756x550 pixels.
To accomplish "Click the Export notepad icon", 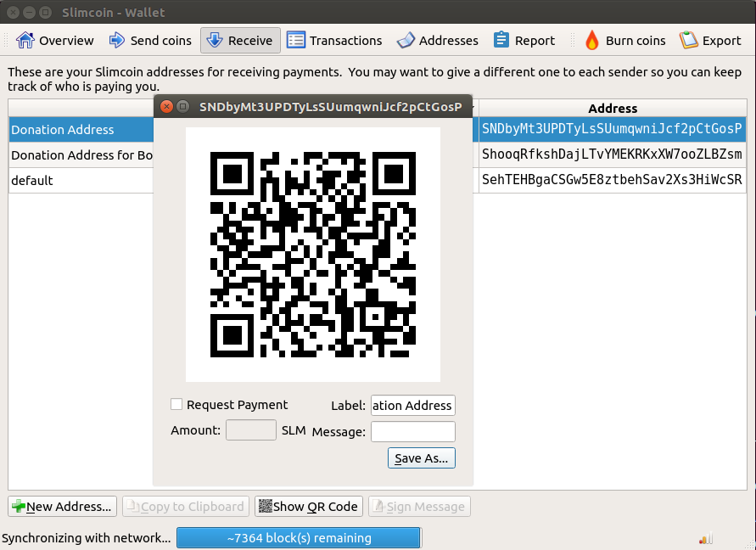I will point(688,40).
